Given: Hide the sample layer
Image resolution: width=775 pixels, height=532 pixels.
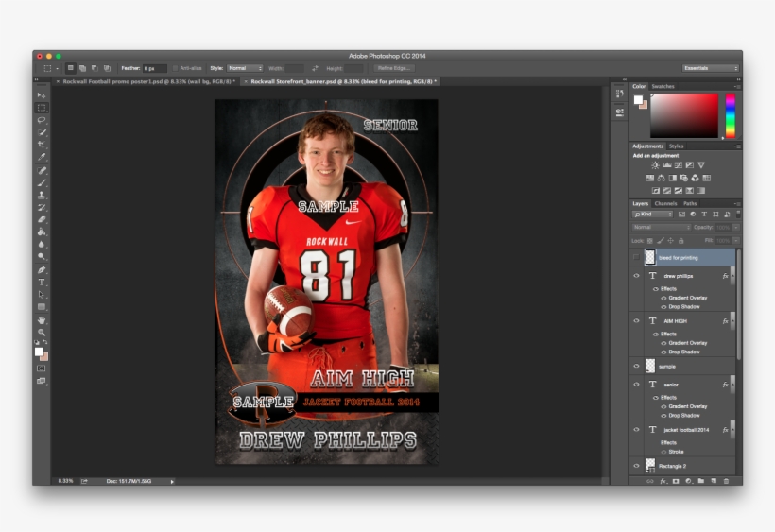Looking at the screenshot, I should [x=636, y=366].
